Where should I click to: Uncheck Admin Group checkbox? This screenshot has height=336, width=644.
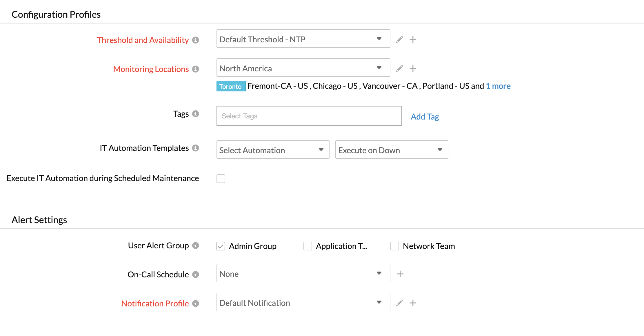pyautogui.click(x=221, y=246)
